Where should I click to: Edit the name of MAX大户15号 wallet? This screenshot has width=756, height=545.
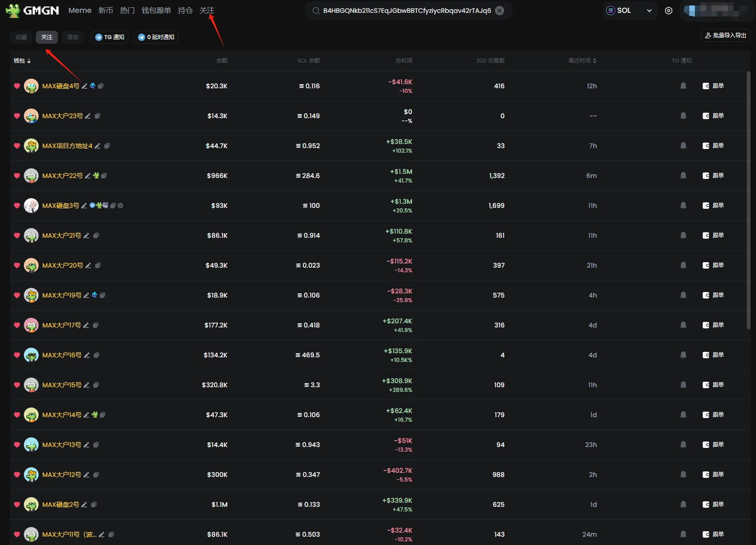coord(86,385)
